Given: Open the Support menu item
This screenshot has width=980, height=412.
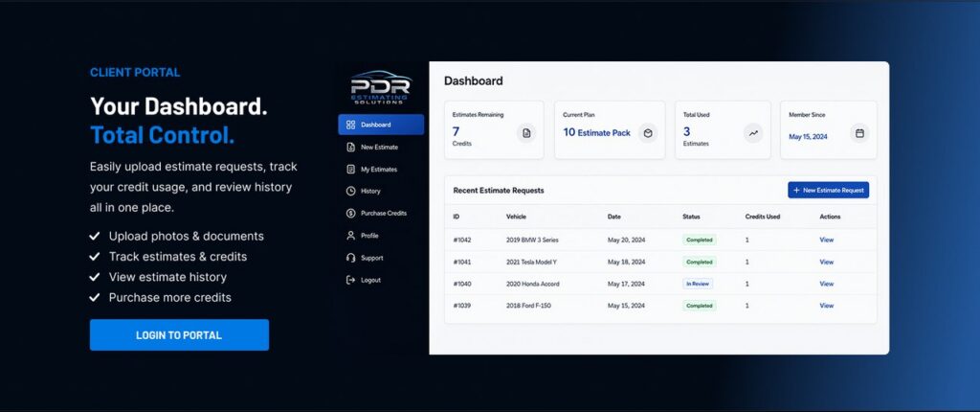Looking at the screenshot, I should tap(381, 258).
